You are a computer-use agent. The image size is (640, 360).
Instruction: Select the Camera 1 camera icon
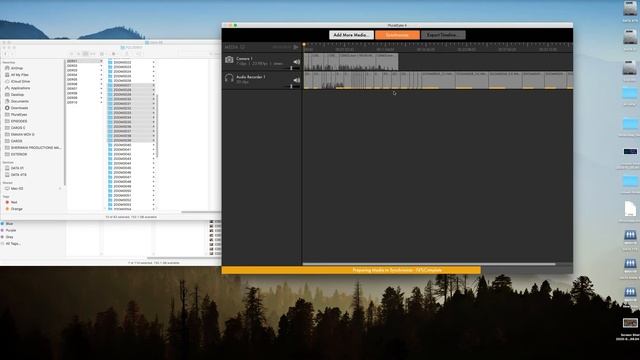pos(229,60)
